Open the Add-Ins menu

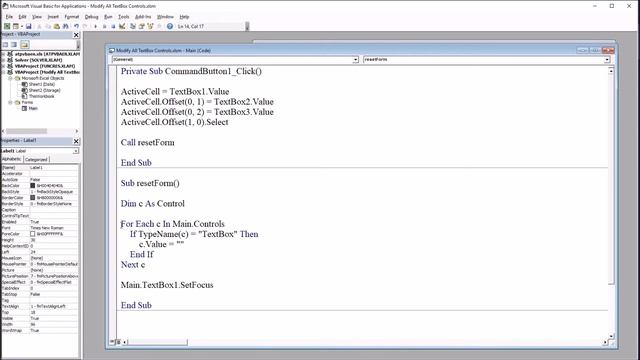(x=143, y=17)
